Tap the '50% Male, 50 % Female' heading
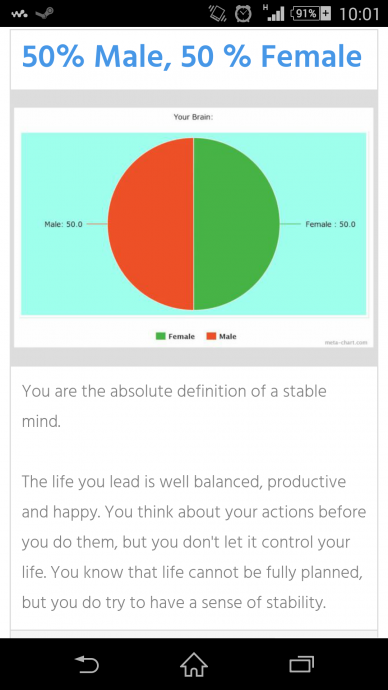The image size is (388, 690). point(192,56)
